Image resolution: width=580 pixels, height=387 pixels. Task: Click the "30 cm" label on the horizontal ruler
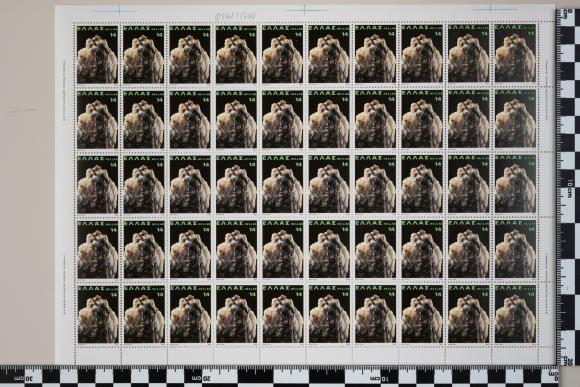[23, 378]
